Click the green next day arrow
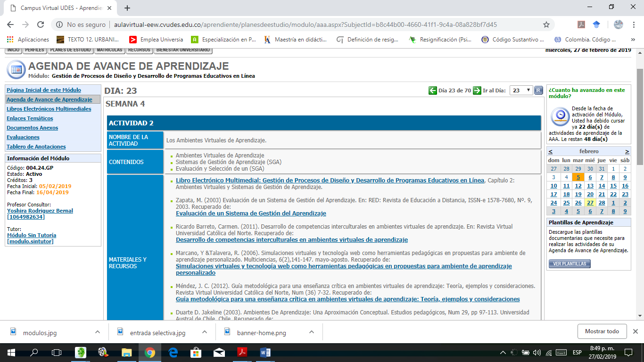Viewport: 644px width, 362px height. click(x=477, y=90)
